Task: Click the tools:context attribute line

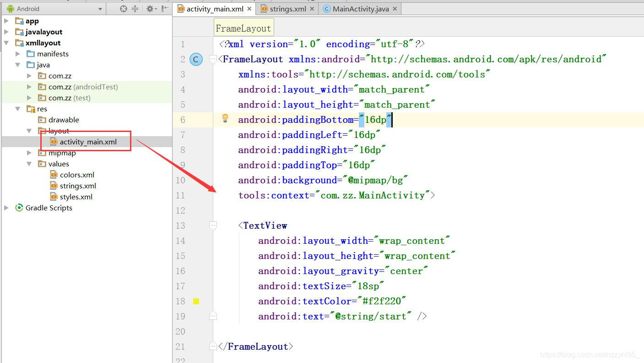Action: tap(337, 195)
